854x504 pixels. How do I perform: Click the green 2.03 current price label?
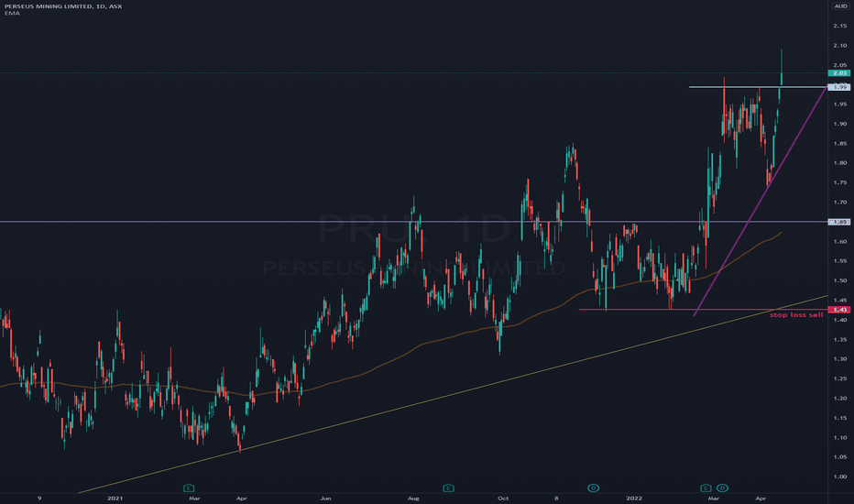click(x=838, y=73)
